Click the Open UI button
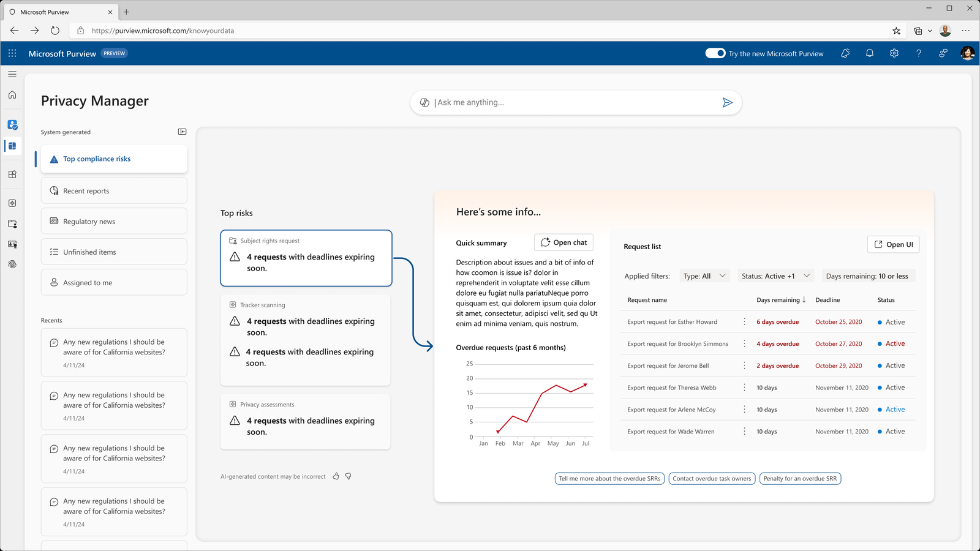Image resolution: width=980 pixels, height=551 pixels. [x=893, y=244]
